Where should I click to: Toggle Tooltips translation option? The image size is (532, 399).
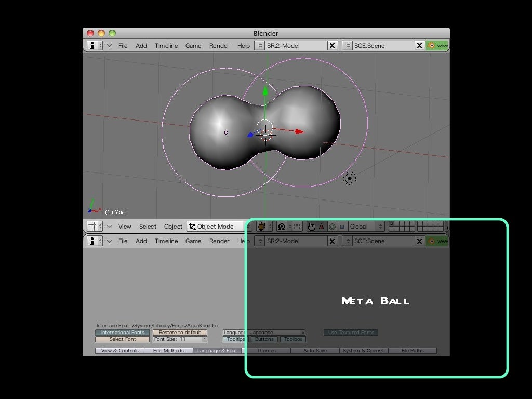(236, 339)
